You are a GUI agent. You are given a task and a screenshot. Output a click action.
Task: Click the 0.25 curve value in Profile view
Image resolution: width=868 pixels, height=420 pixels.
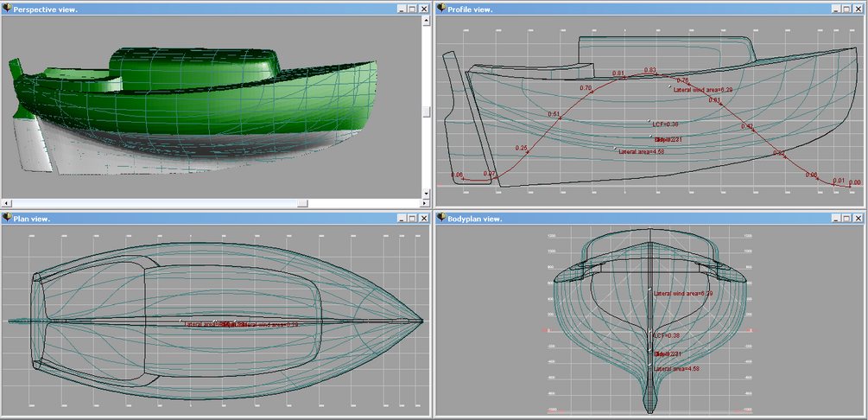[521, 148]
